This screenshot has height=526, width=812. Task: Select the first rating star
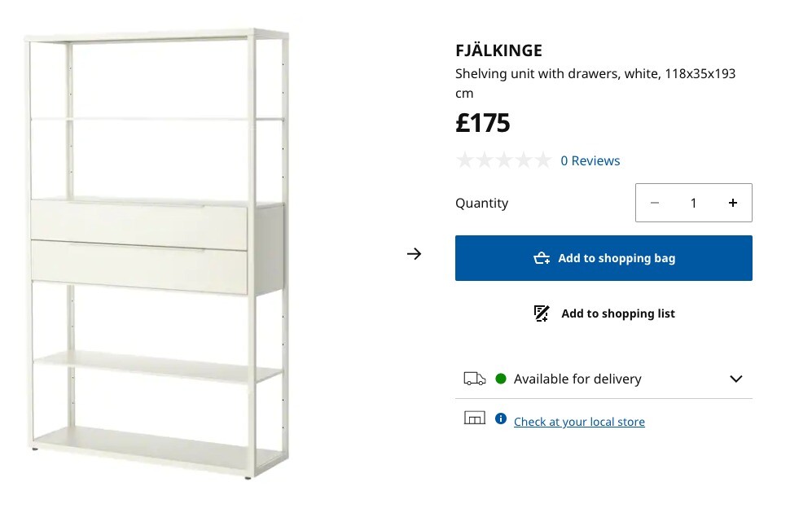click(465, 160)
